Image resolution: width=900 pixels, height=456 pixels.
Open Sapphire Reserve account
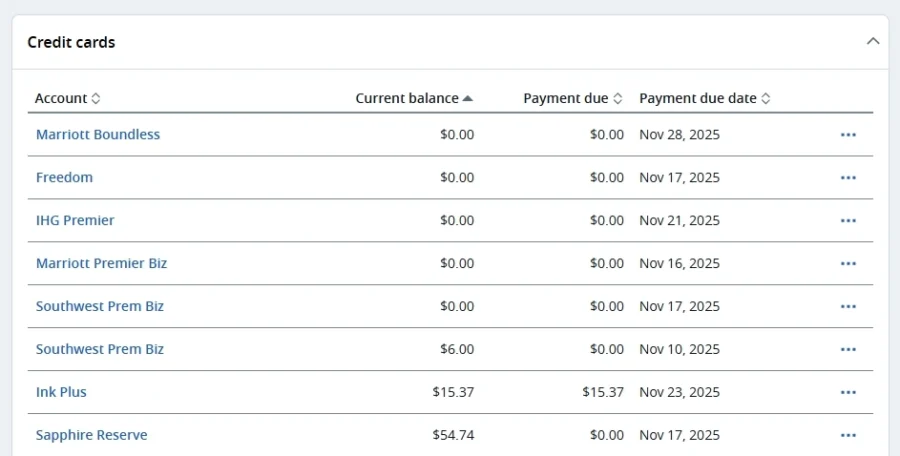91,436
